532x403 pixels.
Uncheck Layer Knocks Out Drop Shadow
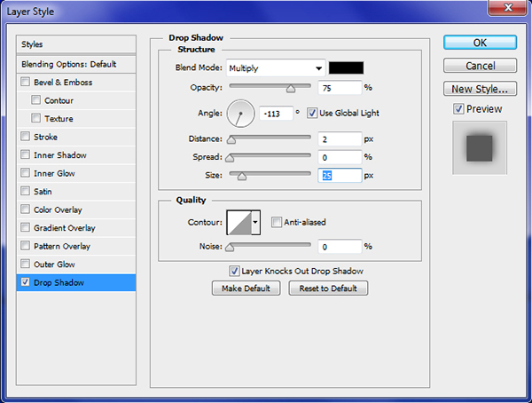(x=234, y=271)
